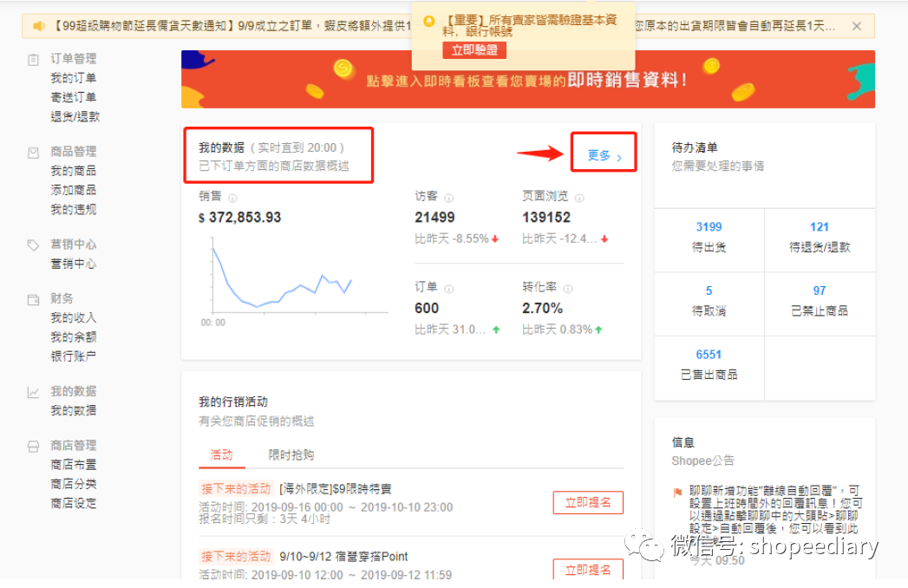Click the 订单管理 clipboard icon in the sidebar

(31, 58)
